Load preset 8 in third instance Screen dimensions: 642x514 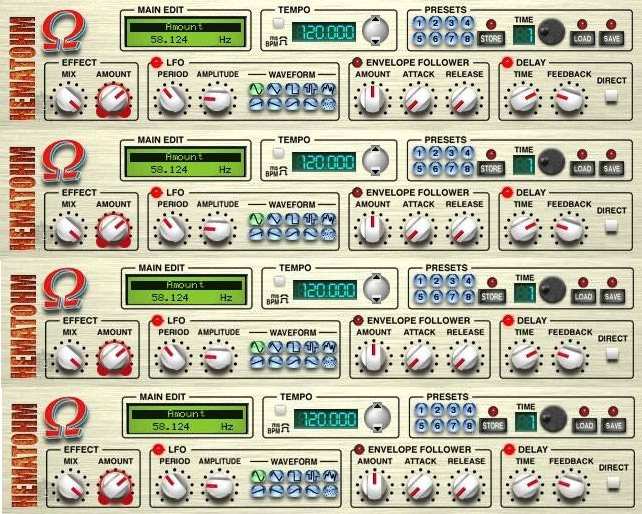(x=468, y=297)
